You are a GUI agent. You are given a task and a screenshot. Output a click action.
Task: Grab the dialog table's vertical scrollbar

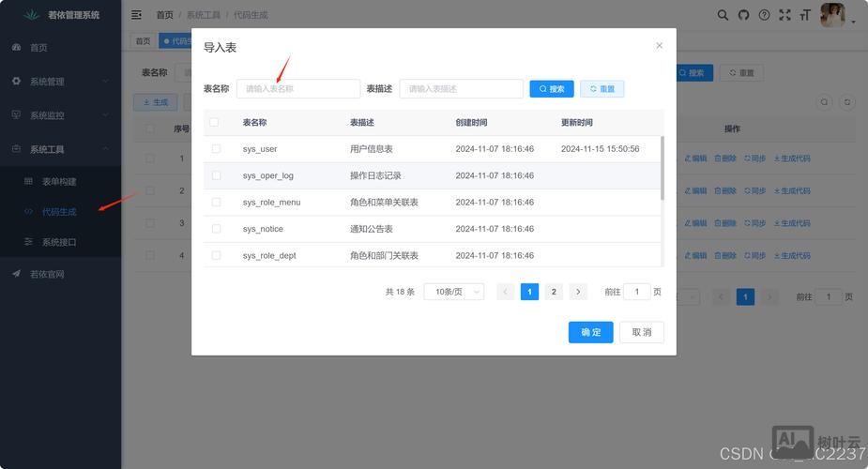click(x=662, y=168)
